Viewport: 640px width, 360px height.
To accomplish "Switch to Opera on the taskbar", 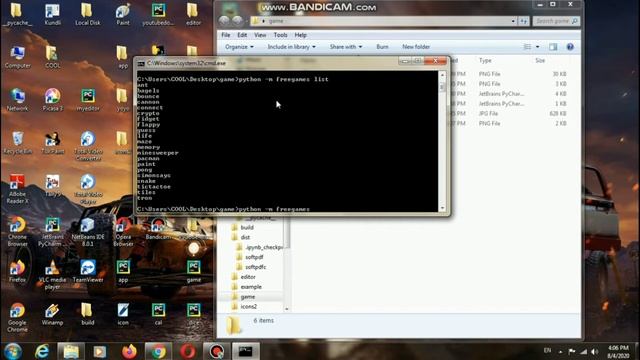I will (x=187, y=351).
